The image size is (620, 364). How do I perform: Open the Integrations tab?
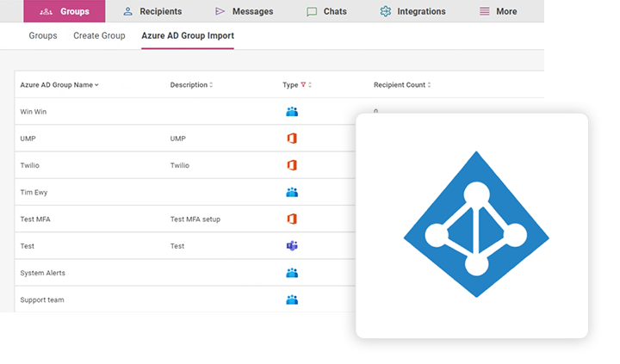[412, 11]
